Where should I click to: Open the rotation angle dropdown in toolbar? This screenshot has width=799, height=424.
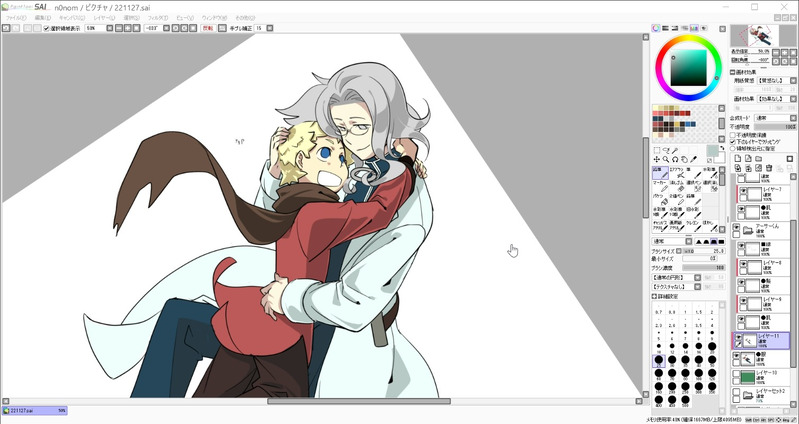pos(166,28)
